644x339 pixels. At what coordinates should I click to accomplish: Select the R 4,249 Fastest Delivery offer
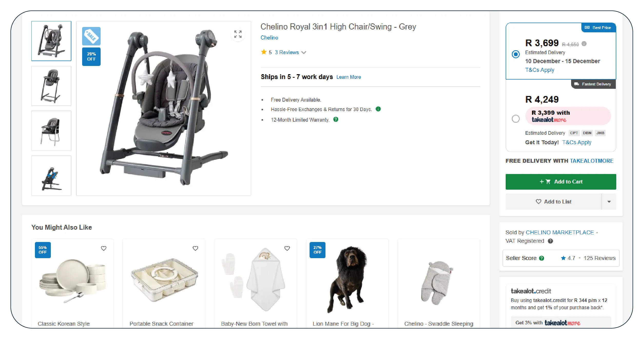[516, 119]
